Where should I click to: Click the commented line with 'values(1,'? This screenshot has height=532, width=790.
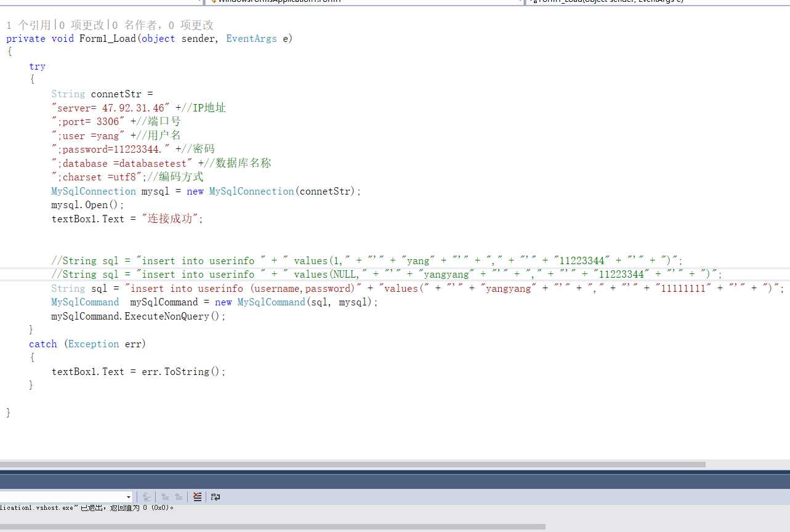click(x=367, y=261)
